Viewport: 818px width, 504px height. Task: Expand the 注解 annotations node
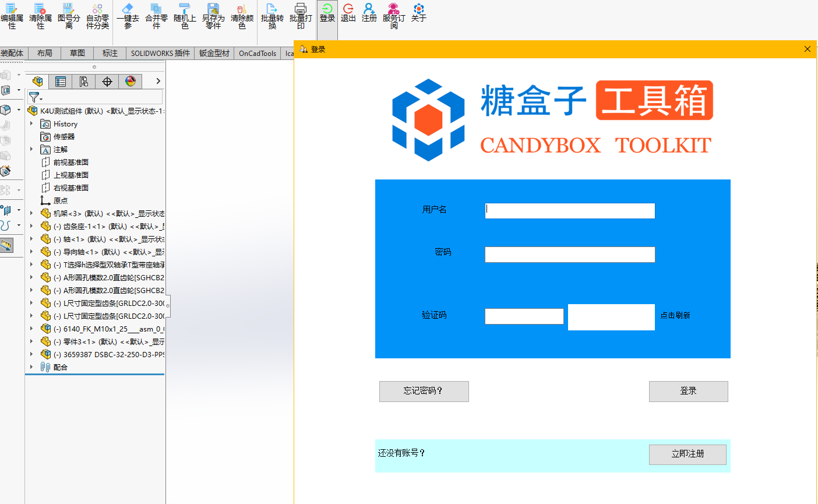coord(31,150)
